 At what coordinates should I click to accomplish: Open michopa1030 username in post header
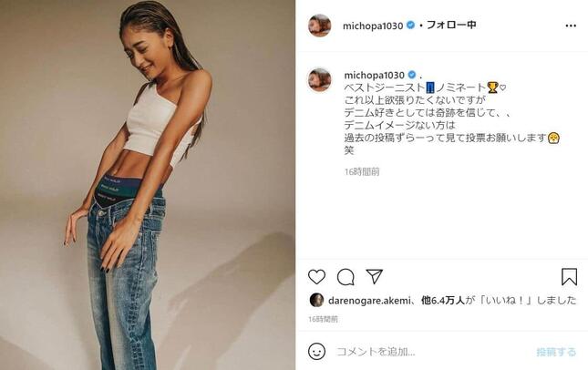pos(373,26)
